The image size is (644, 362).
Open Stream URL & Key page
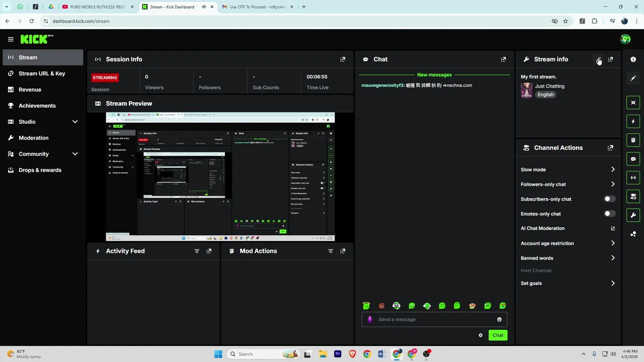point(43,73)
